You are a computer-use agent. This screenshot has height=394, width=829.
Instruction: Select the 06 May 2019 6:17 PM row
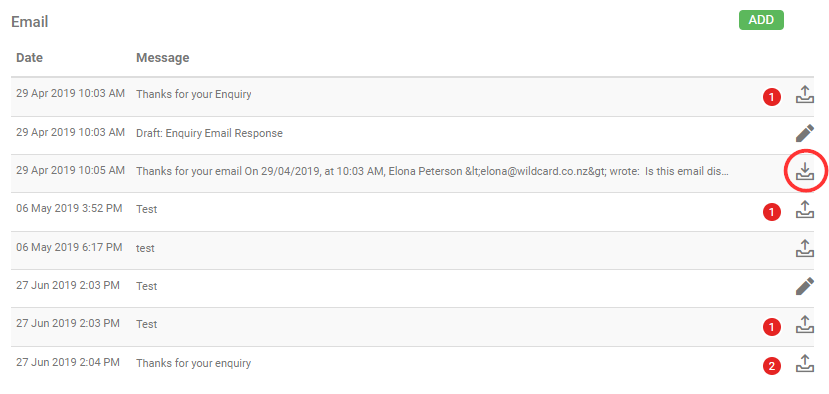(412, 250)
